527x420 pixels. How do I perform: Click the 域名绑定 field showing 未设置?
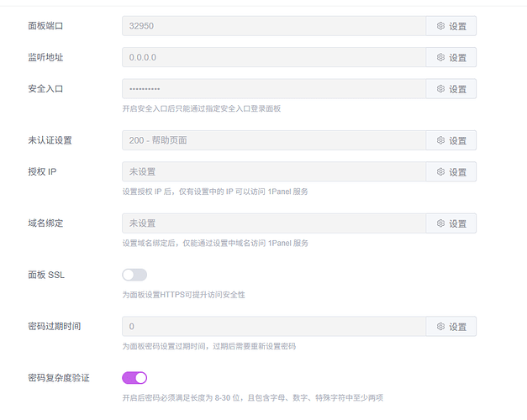click(x=274, y=223)
